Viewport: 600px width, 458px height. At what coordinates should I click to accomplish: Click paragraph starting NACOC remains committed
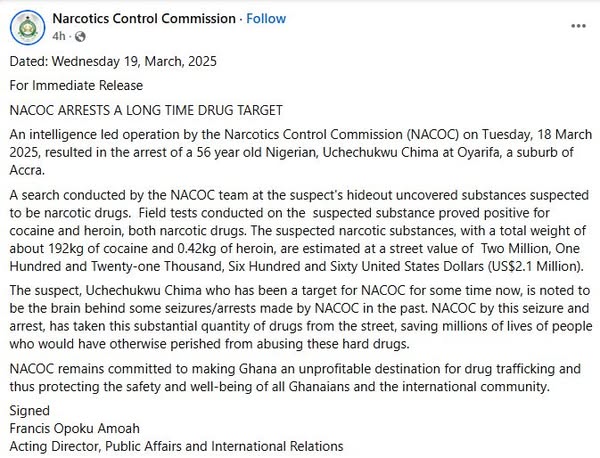click(295, 378)
